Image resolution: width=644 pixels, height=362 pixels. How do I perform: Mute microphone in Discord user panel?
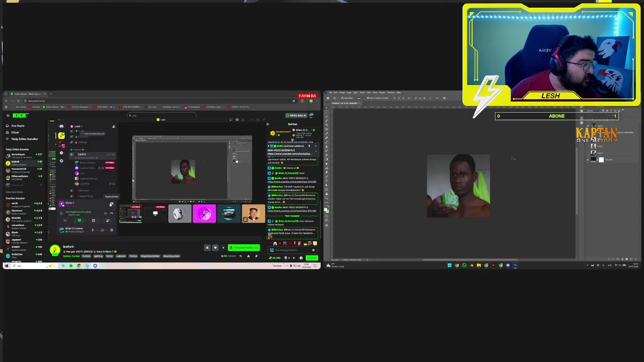click(x=93, y=230)
